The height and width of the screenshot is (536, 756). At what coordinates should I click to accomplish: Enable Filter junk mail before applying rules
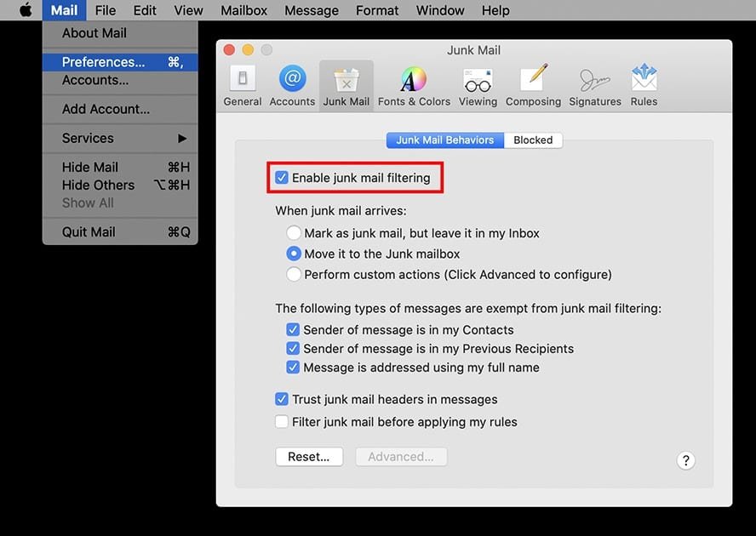click(282, 422)
